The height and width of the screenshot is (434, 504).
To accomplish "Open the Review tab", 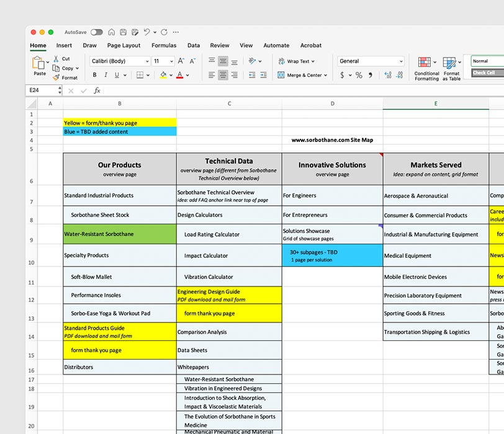I will click(220, 45).
